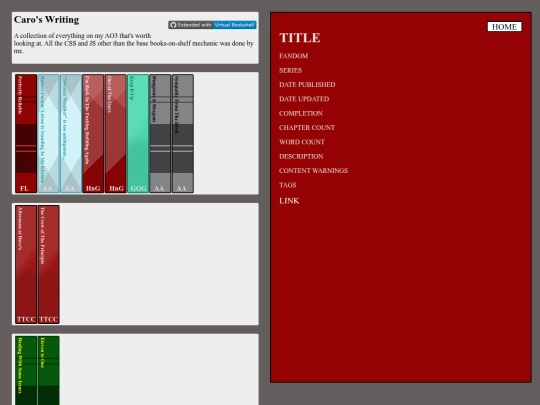Click the HOME button
The width and height of the screenshot is (540, 405).
point(504,27)
